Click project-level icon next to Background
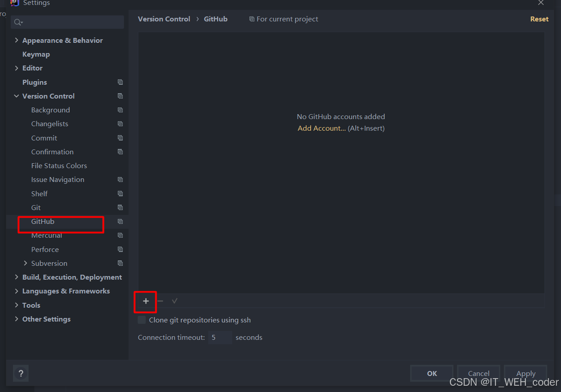 point(120,110)
